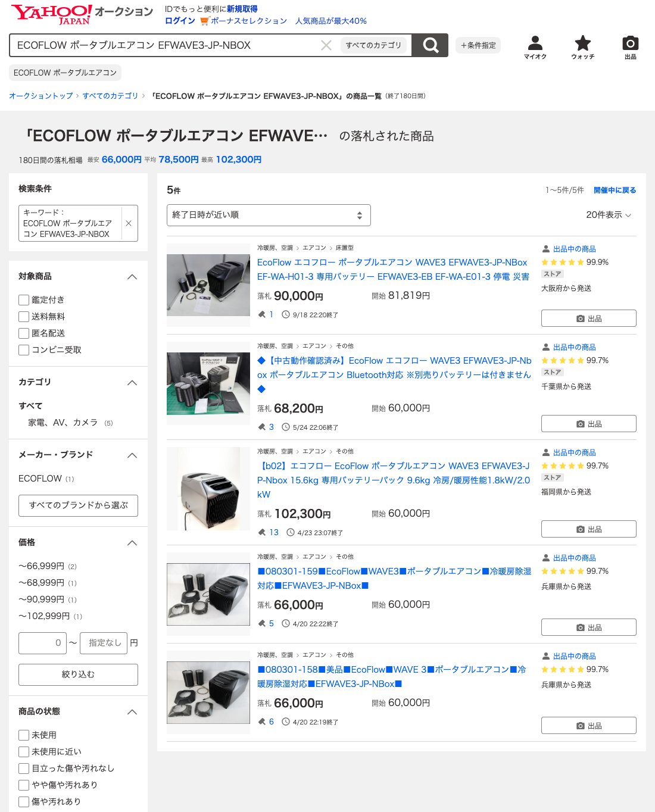Click the search magnifier button
The width and height of the screenshot is (655, 812).
pos(430,45)
